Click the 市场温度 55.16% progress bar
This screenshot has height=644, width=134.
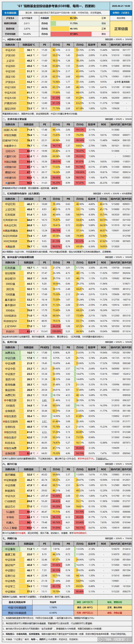pos(74,18)
